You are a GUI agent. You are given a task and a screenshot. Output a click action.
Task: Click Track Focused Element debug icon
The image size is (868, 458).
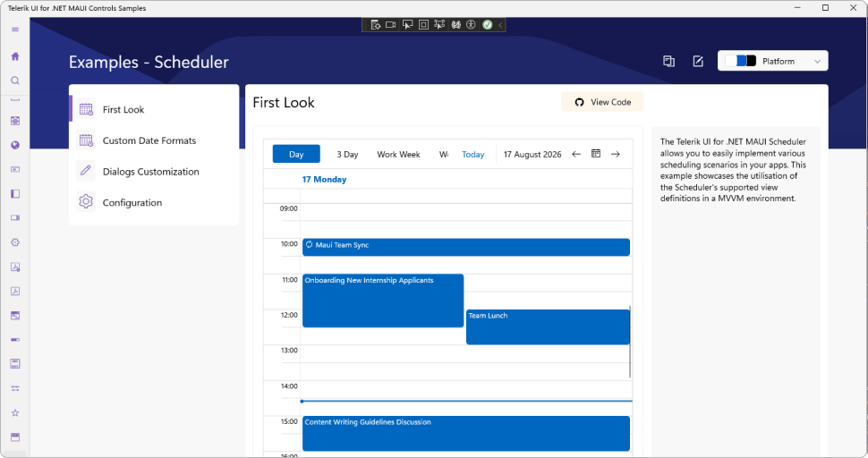(439, 24)
